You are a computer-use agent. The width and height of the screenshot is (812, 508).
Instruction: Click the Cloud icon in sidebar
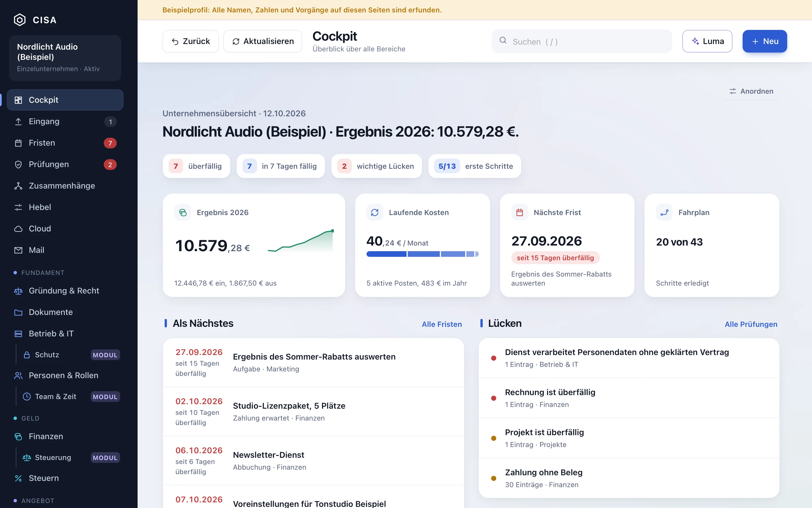pos(18,229)
